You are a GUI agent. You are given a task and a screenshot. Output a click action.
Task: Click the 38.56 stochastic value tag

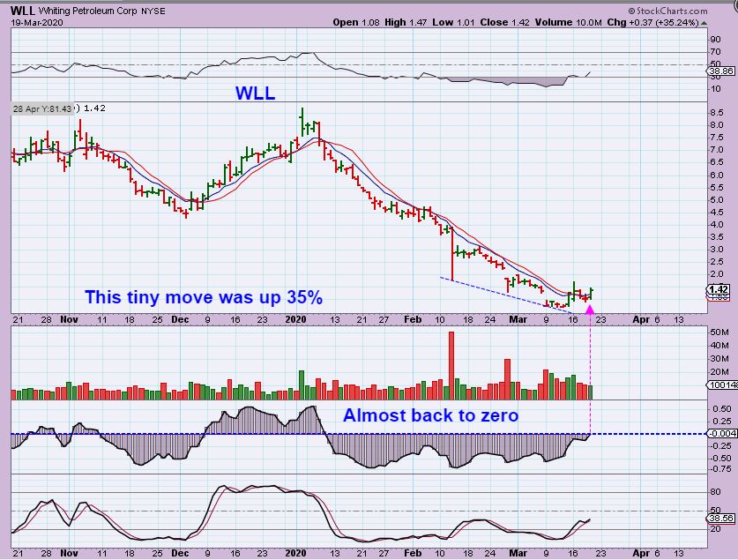coord(720,519)
